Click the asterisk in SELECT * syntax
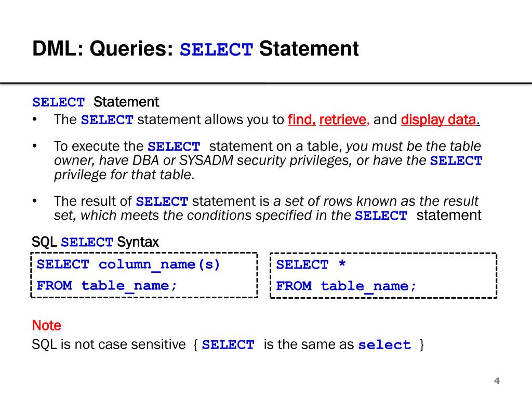Screen dimensions: 532x399 click(x=342, y=263)
